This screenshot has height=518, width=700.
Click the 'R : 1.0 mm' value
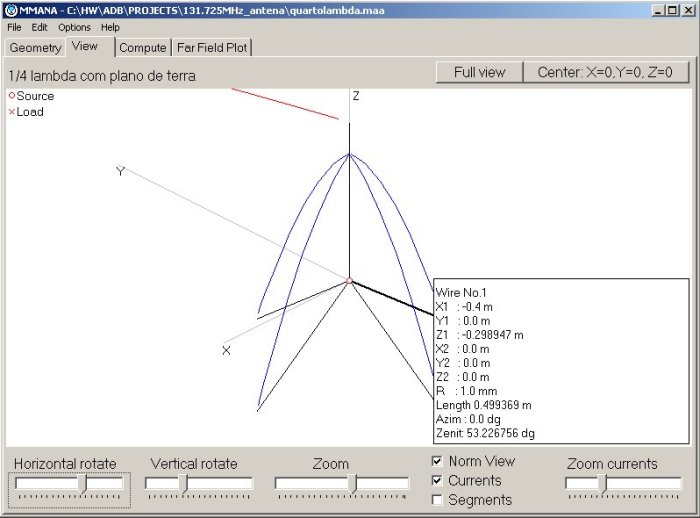[x=467, y=391]
